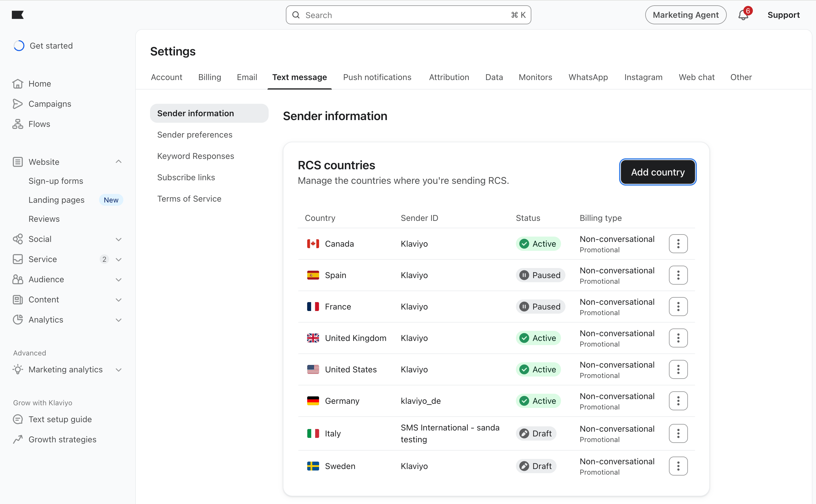The image size is (816, 504).
Task: Expand the Marketing analytics chevron
Action: [118, 370]
